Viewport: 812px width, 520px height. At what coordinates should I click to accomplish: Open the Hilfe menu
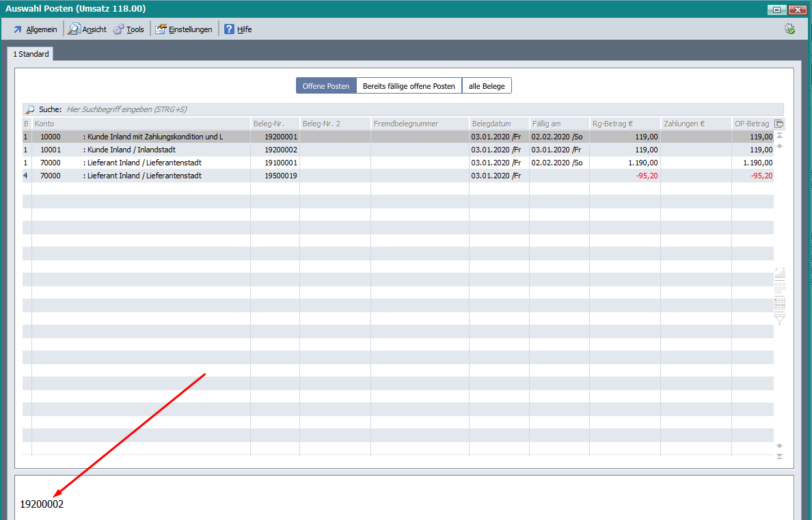(238, 29)
